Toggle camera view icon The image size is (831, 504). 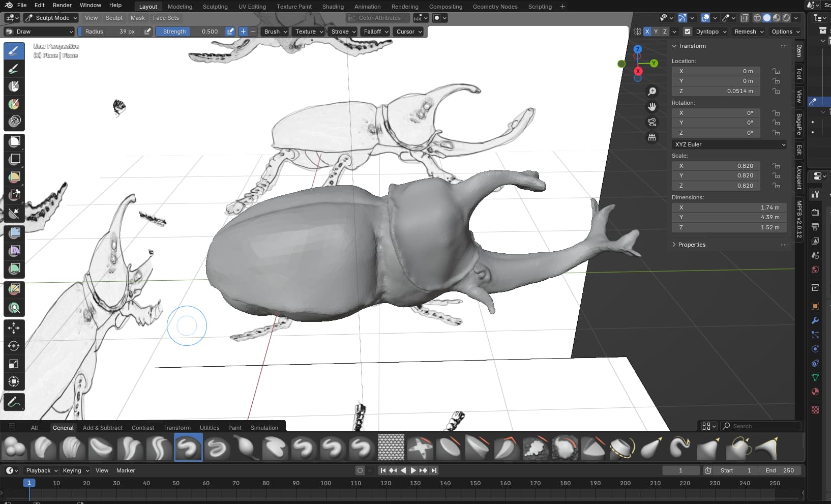[652, 122]
